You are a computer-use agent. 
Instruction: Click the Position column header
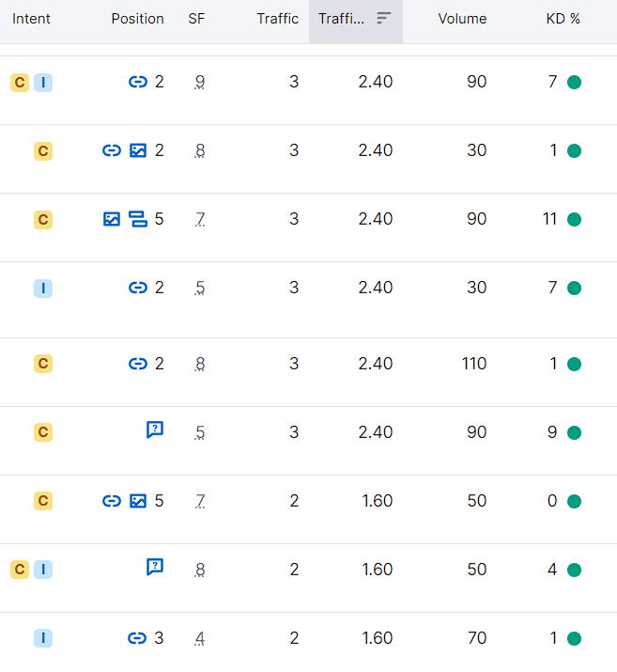click(137, 19)
